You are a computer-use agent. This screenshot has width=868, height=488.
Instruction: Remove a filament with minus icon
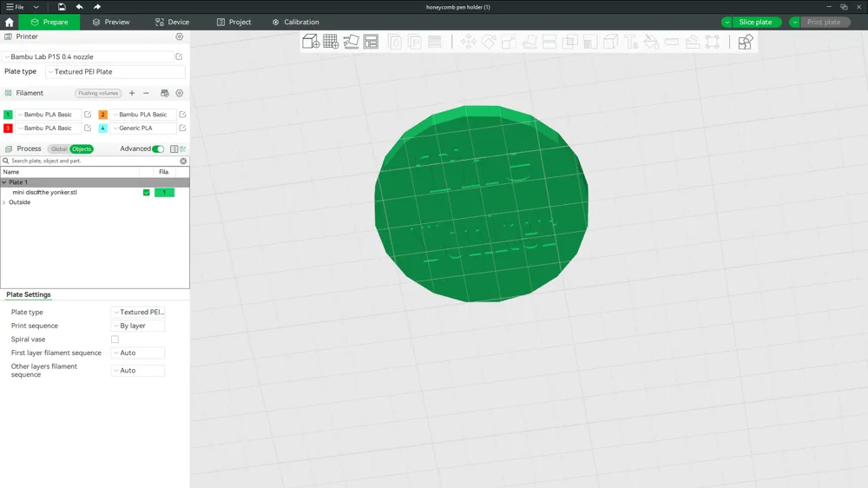(146, 93)
